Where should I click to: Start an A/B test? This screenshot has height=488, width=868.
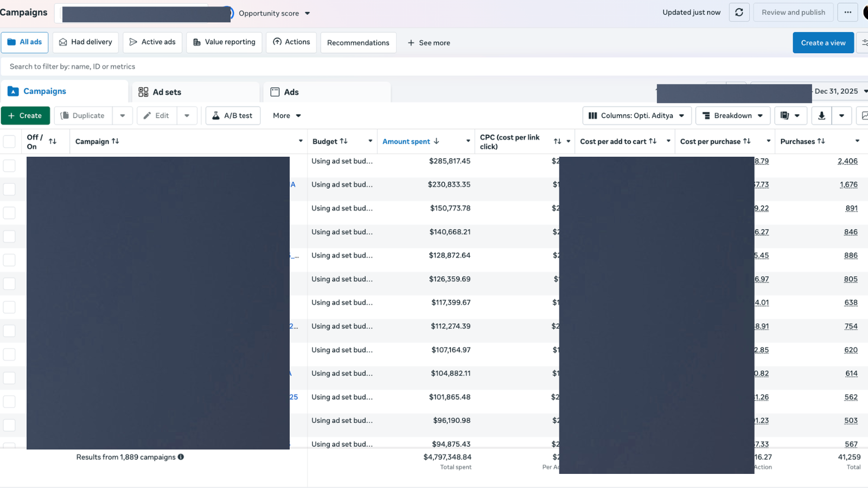[x=233, y=115]
